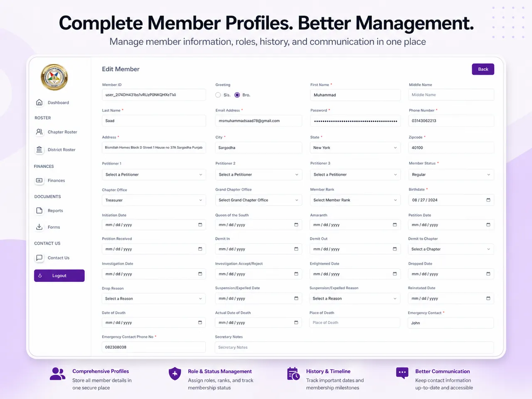Image resolution: width=532 pixels, height=399 pixels.
Task: Open Chapter Office dropdown showing Treasurer
Action: point(154,200)
